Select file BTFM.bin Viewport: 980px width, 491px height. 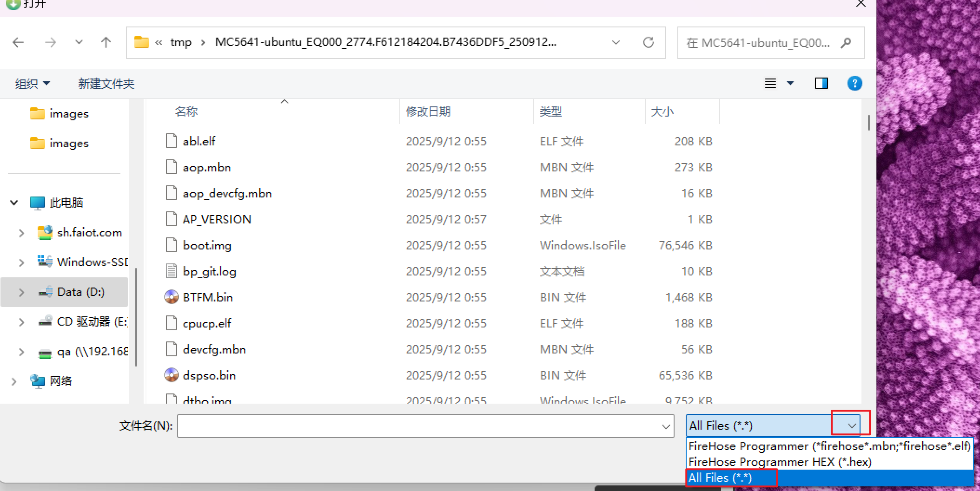coord(208,297)
